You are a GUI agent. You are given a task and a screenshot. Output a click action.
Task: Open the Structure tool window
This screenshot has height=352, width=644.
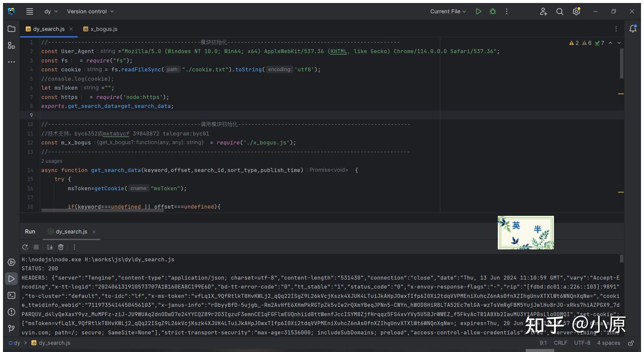11,45
